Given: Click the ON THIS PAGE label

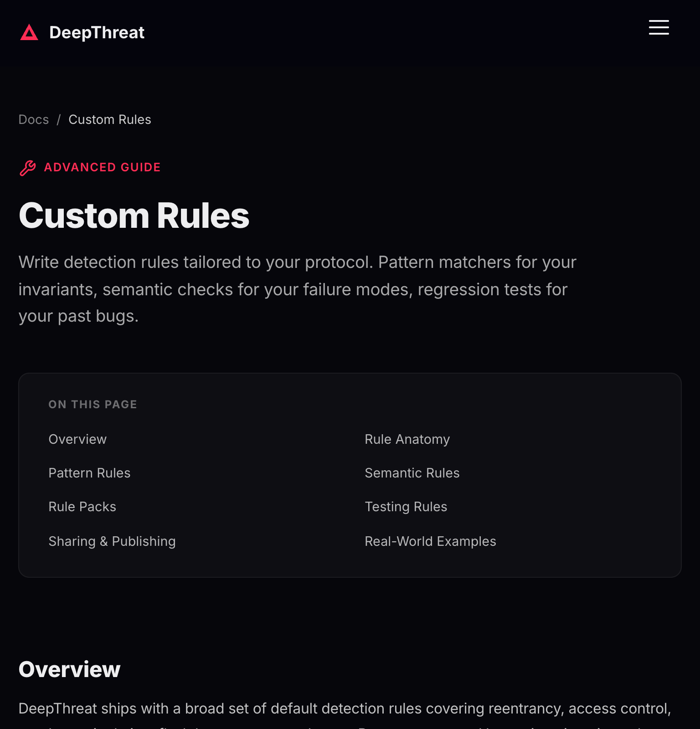Looking at the screenshot, I should (93, 404).
